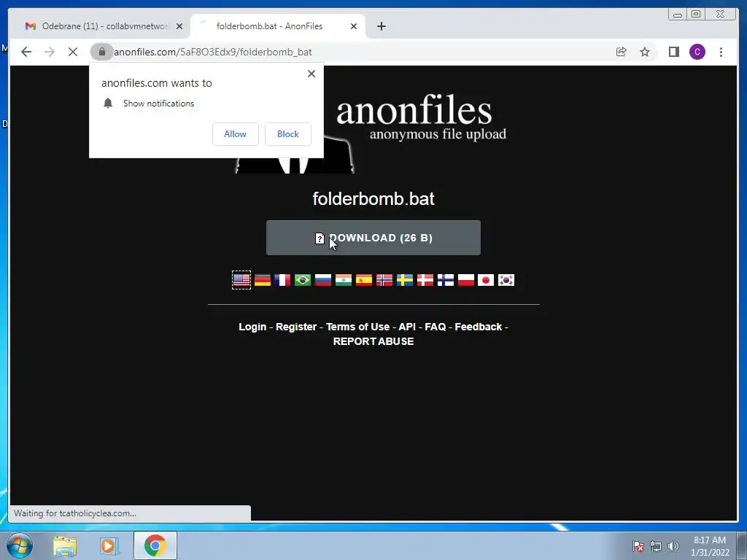Screen dimensions: 747x560
Task: Click the anonfiles logo title
Action: click(x=414, y=111)
